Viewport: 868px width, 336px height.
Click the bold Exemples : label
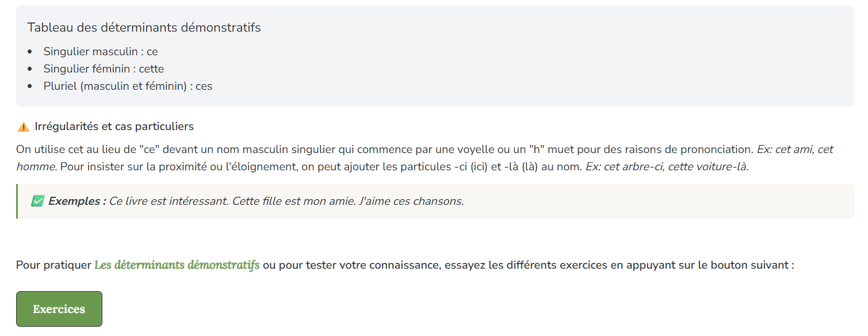tap(77, 201)
